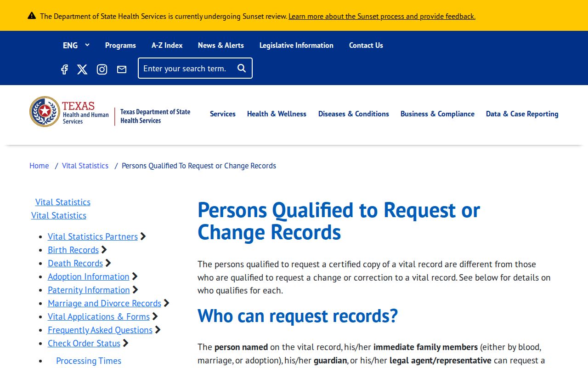Click the email envelope icon
The image size is (588, 368).
coord(122,69)
